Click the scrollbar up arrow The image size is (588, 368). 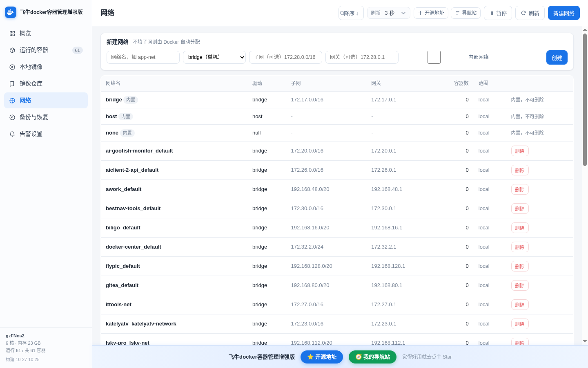coord(585,29)
